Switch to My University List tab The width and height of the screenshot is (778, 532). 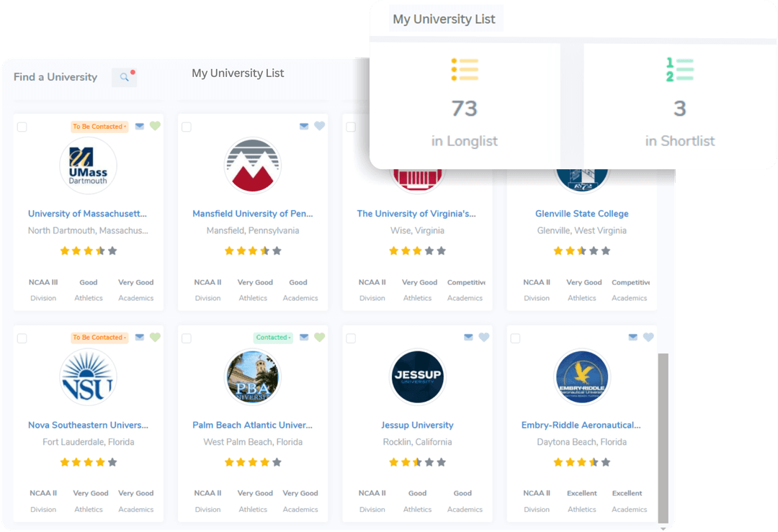[238, 73]
